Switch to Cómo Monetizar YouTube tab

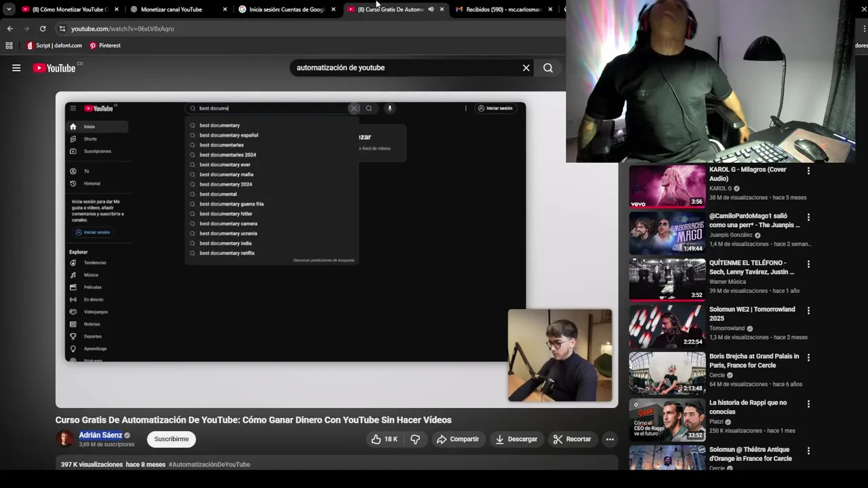pos(70,9)
